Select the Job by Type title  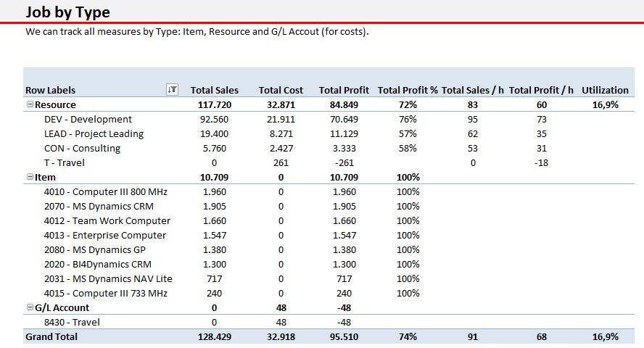pos(67,12)
